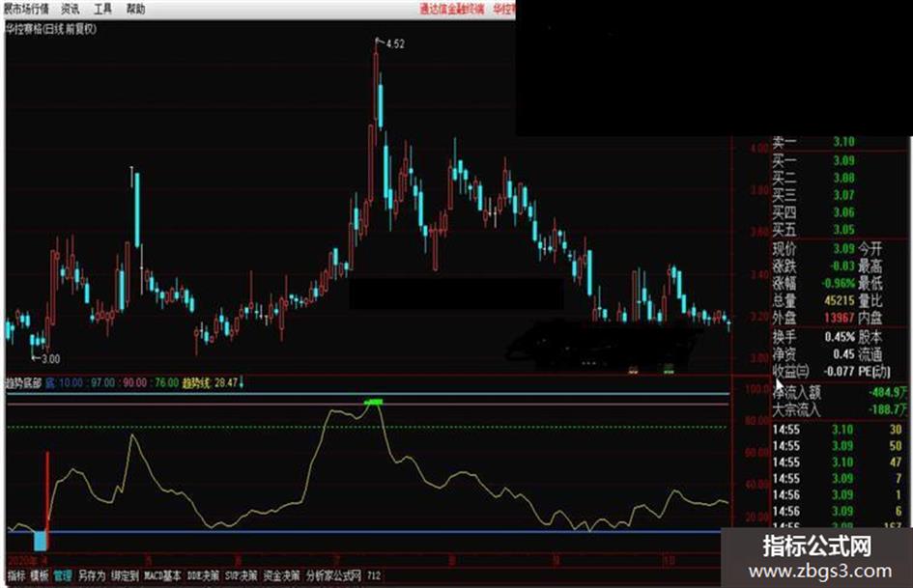Click the 4.52 high price label
Image resolution: width=913 pixels, height=588 pixels.
[x=395, y=43]
